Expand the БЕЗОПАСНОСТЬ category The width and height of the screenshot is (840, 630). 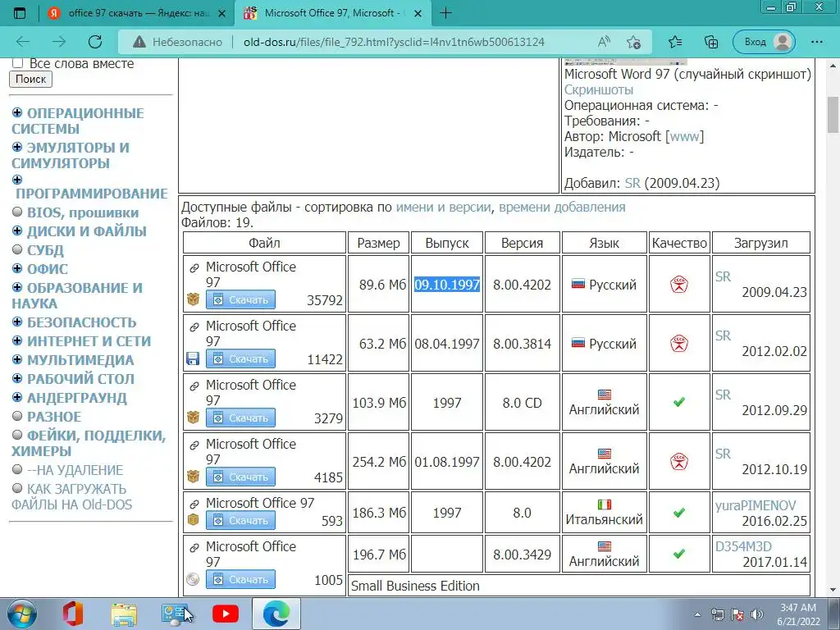[x=17, y=322]
